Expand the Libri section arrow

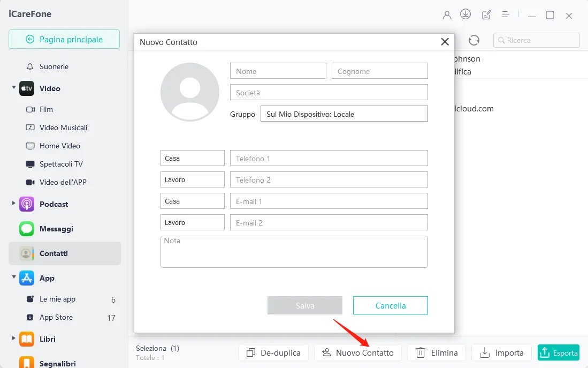[x=14, y=339]
